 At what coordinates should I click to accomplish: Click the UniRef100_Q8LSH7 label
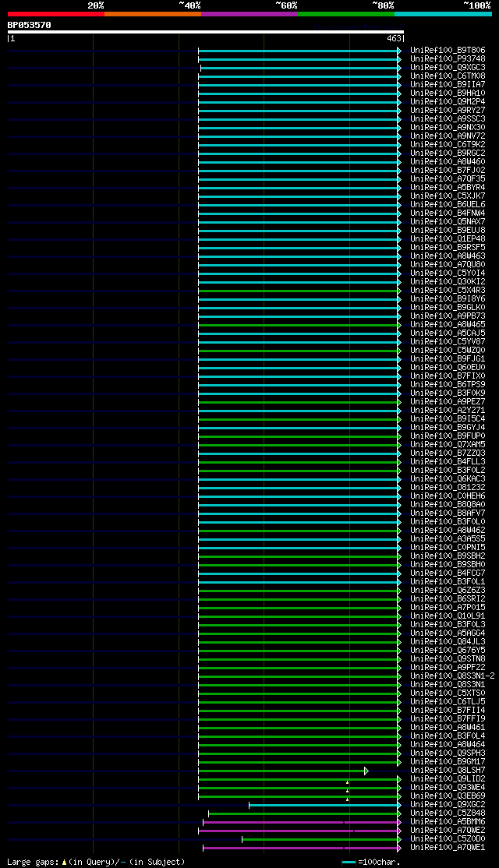click(x=448, y=770)
